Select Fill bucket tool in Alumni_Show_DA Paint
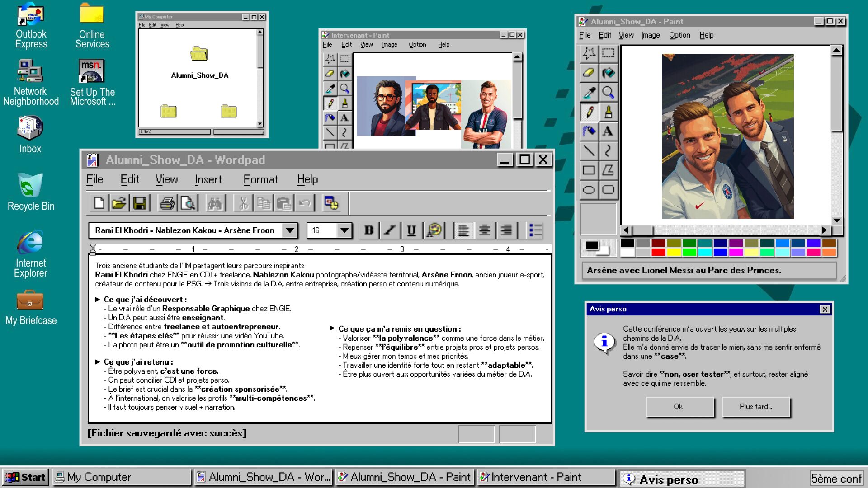Image resolution: width=868 pixels, height=488 pixels. click(x=609, y=72)
